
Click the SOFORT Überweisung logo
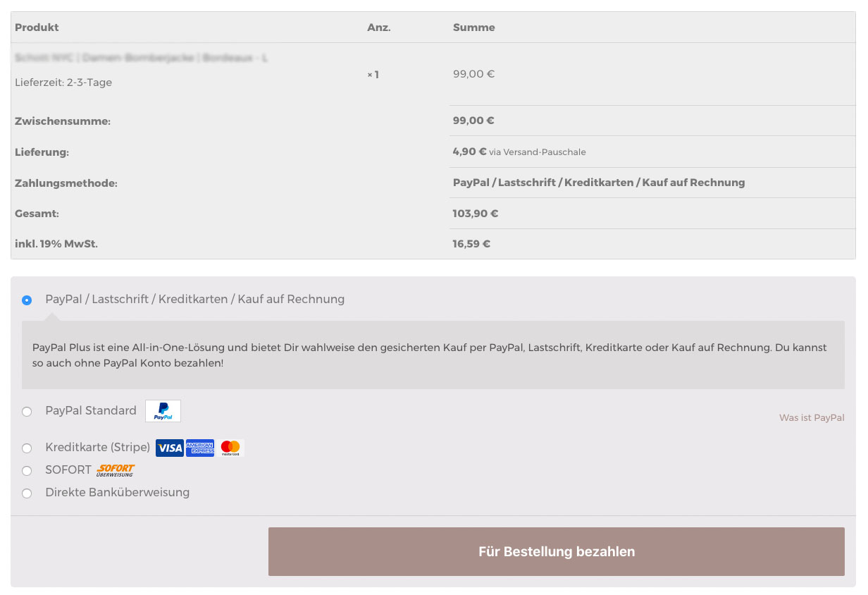(116, 470)
